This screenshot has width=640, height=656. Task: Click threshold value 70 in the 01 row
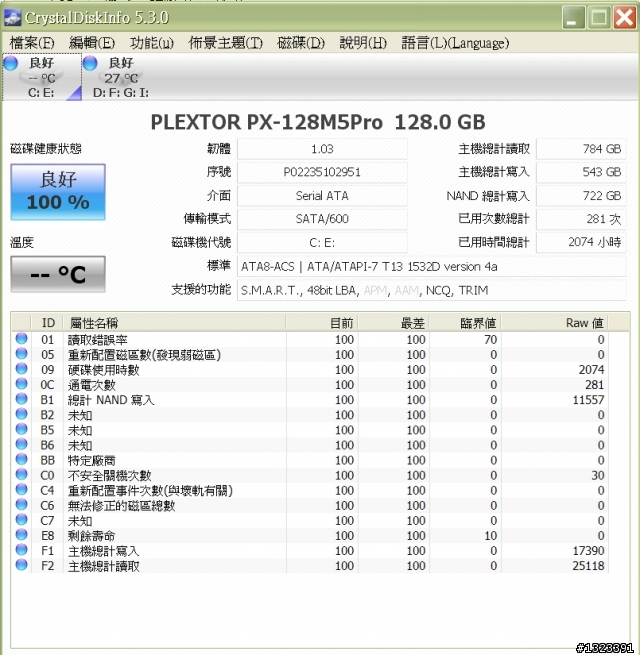tap(491, 340)
